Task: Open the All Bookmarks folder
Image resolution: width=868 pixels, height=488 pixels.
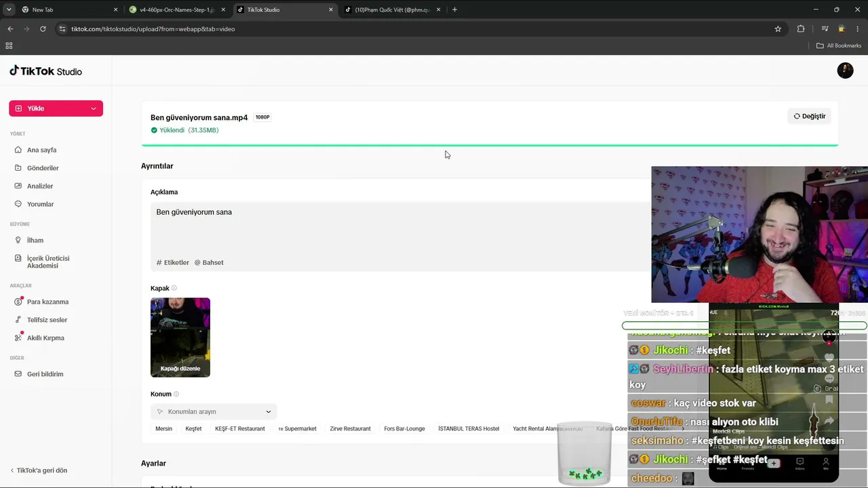Action: click(x=839, y=45)
